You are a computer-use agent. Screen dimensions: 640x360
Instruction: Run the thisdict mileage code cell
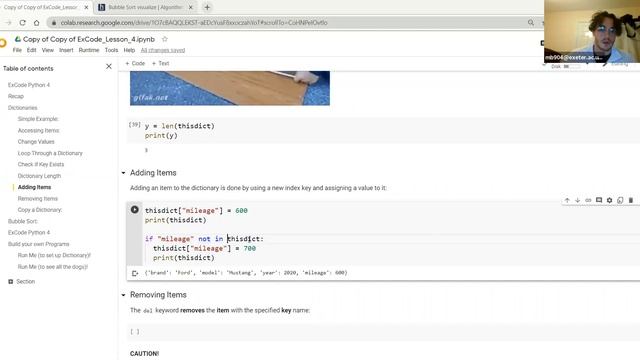134,209
